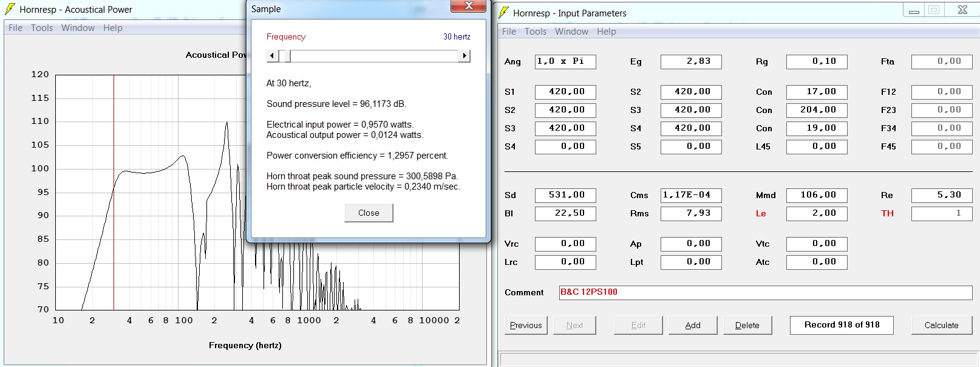Open Help menu in Input Parameters window
The height and width of the screenshot is (367, 980).
pyautogui.click(x=606, y=32)
